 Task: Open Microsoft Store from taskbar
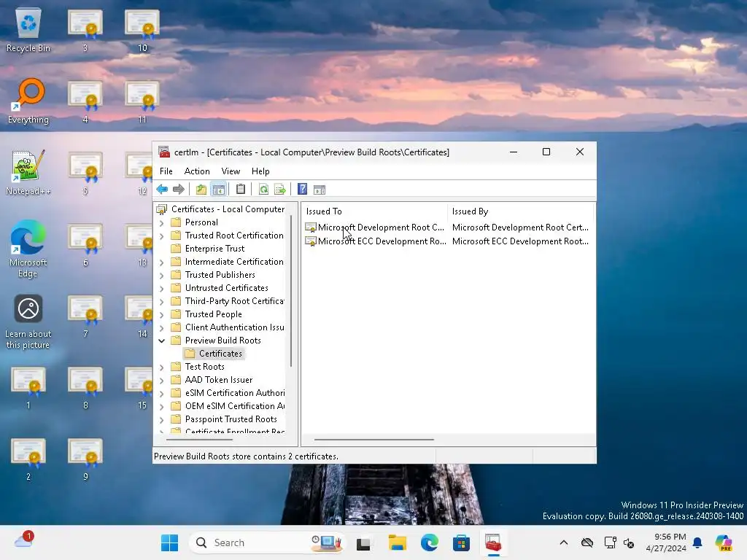coord(461,542)
